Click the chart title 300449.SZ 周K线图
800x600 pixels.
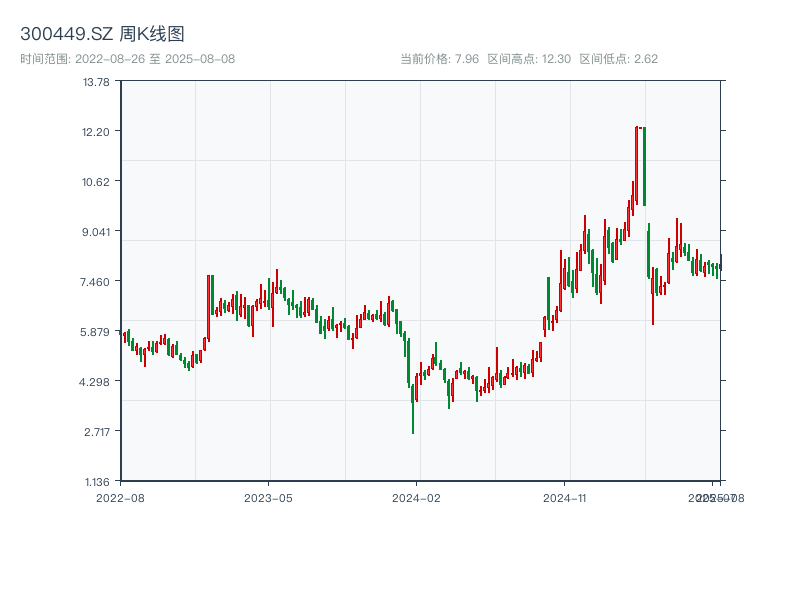[x=102, y=35]
